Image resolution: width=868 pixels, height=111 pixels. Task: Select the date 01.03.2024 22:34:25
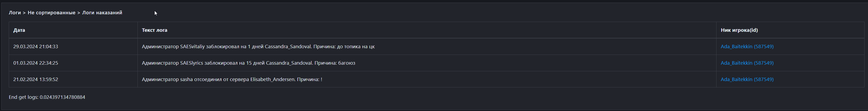click(36, 63)
